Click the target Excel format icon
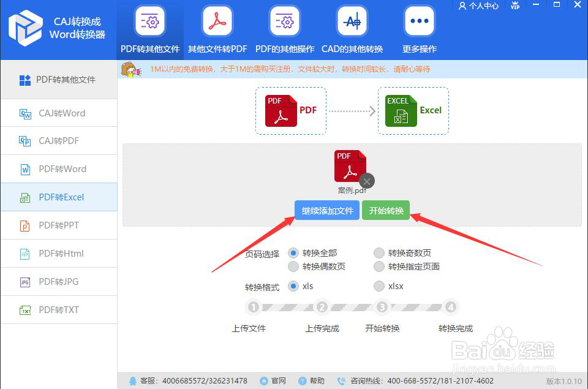Viewport: 588px width, 389px height. [x=401, y=111]
